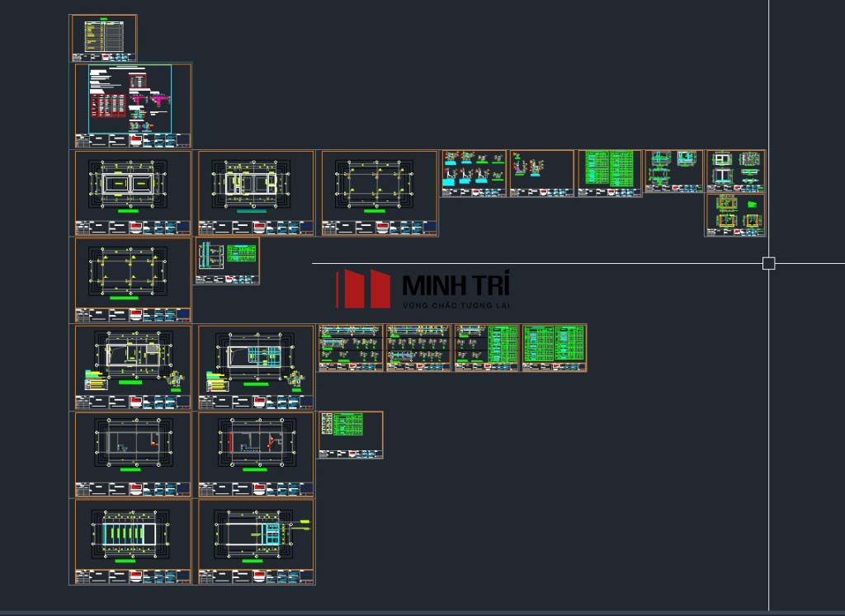Click the VỮNG CHẮC TƯƠNG LAI tagline
Viewport: 845px width, 616px height.
456,306
